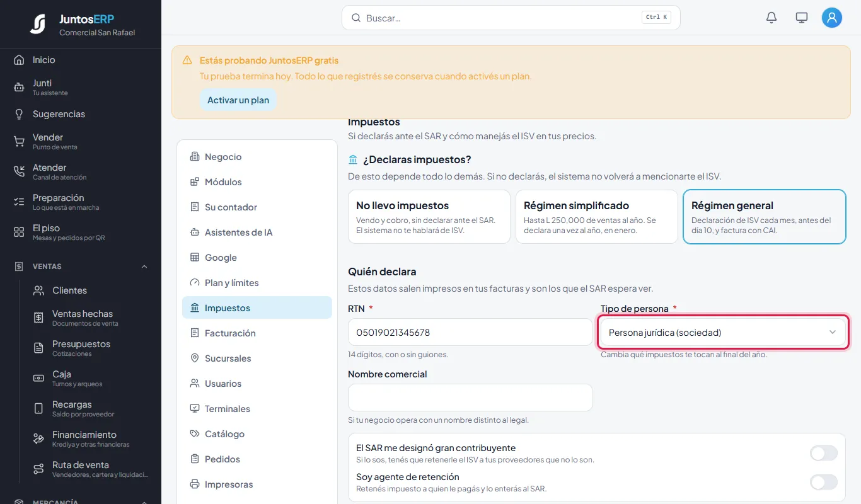This screenshot has width=861, height=504.
Task: Click the Financiamiento hand-coin icon
Action: click(38, 439)
